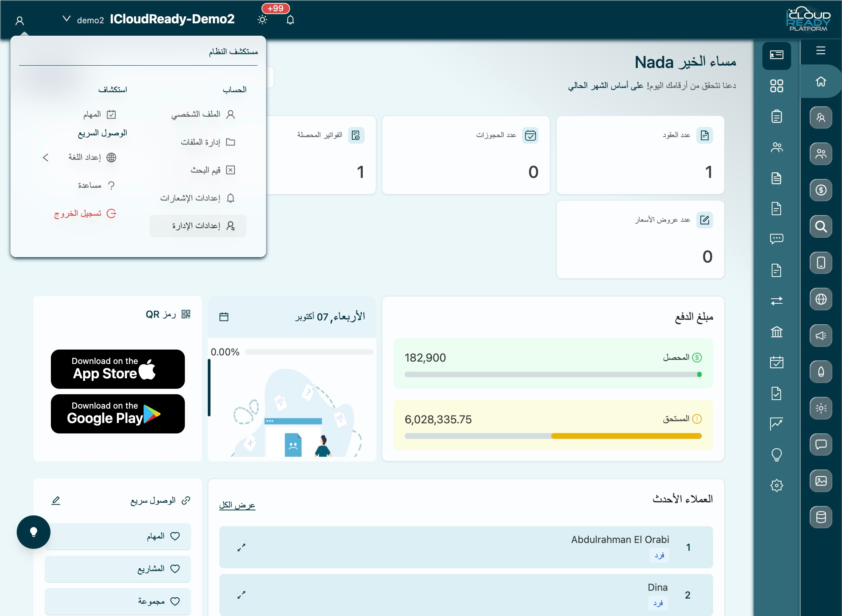Expand the demo2 tenant dropdown chevron

click(67, 18)
